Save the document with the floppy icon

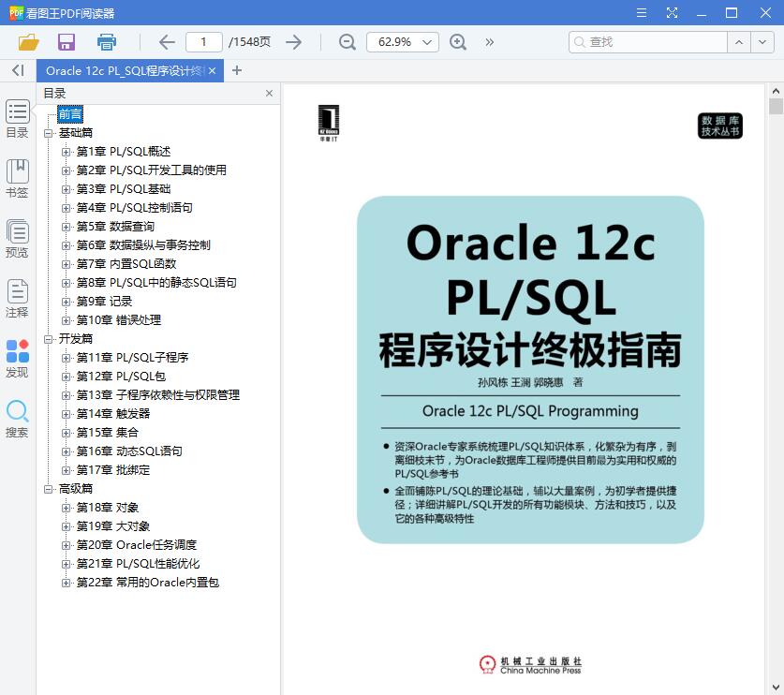click(67, 42)
